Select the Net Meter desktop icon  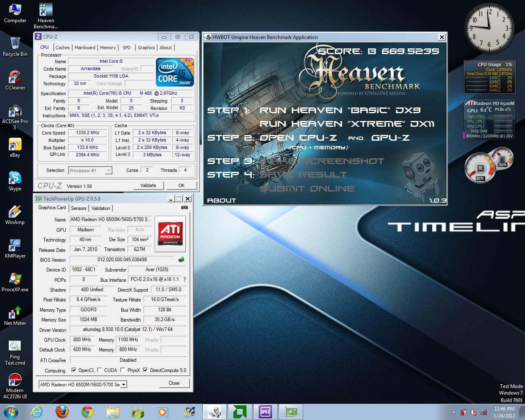(15, 315)
